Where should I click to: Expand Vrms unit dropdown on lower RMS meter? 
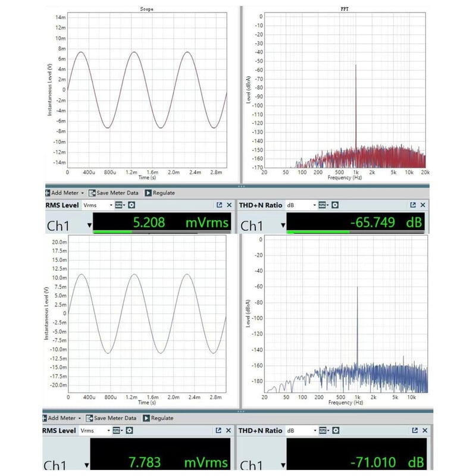pos(108,430)
